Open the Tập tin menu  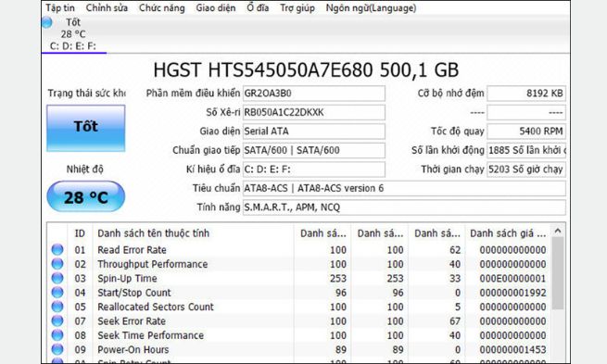(x=60, y=7)
